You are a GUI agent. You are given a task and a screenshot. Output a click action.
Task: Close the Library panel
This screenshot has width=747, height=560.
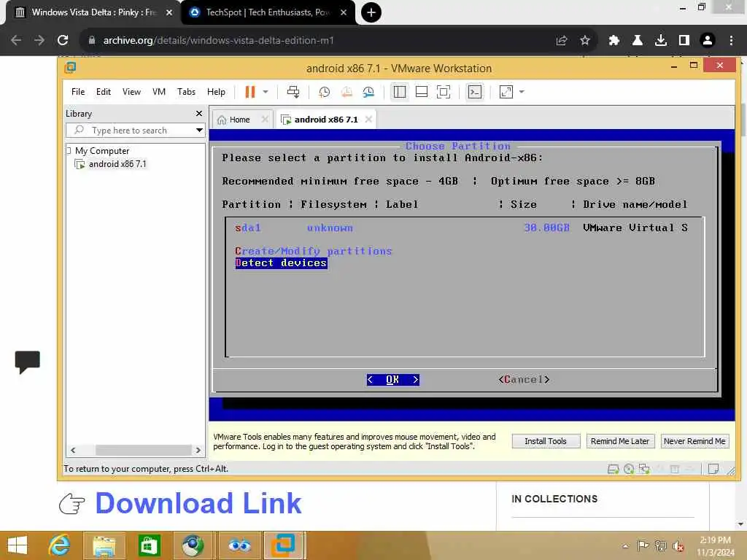click(199, 113)
